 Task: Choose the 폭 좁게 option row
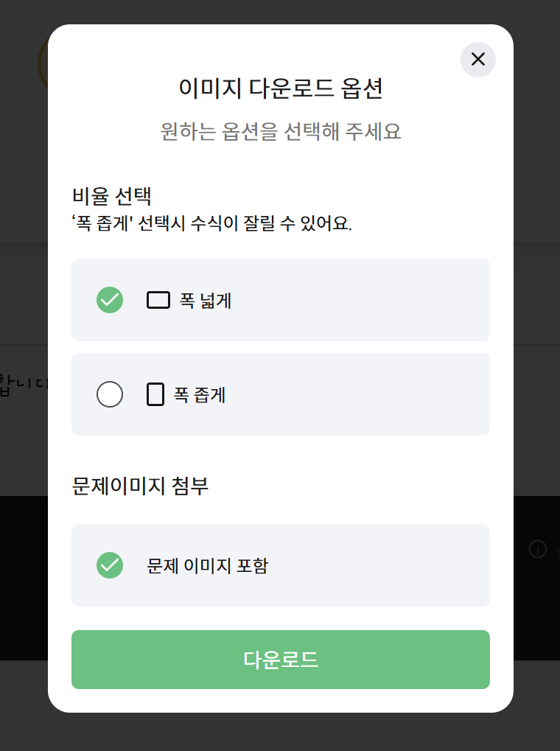coord(281,394)
